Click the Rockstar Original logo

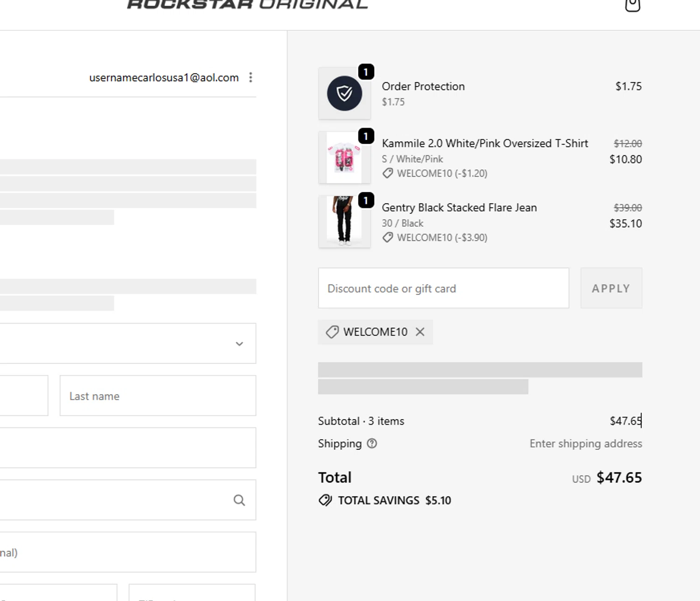coord(247,5)
